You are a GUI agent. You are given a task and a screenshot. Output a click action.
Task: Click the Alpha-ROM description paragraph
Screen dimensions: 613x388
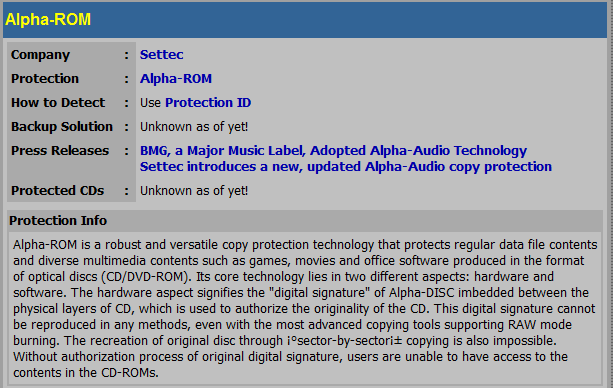coord(305,308)
